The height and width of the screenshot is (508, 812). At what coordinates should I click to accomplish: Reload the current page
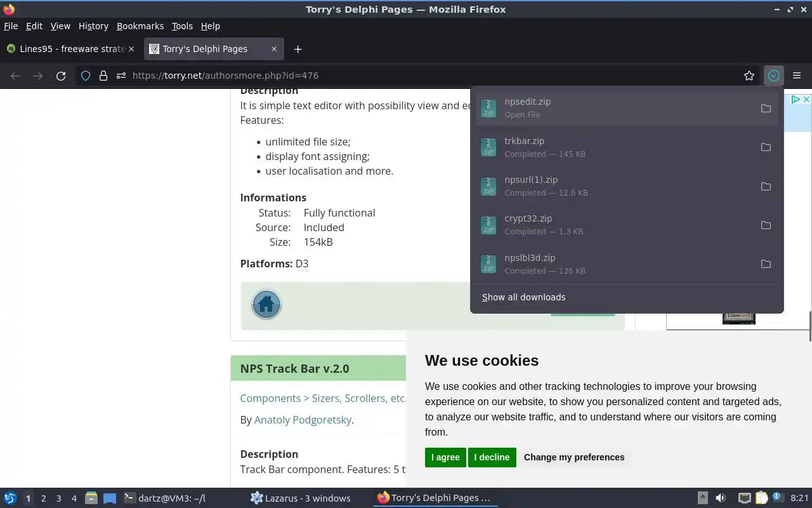coord(61,76)
